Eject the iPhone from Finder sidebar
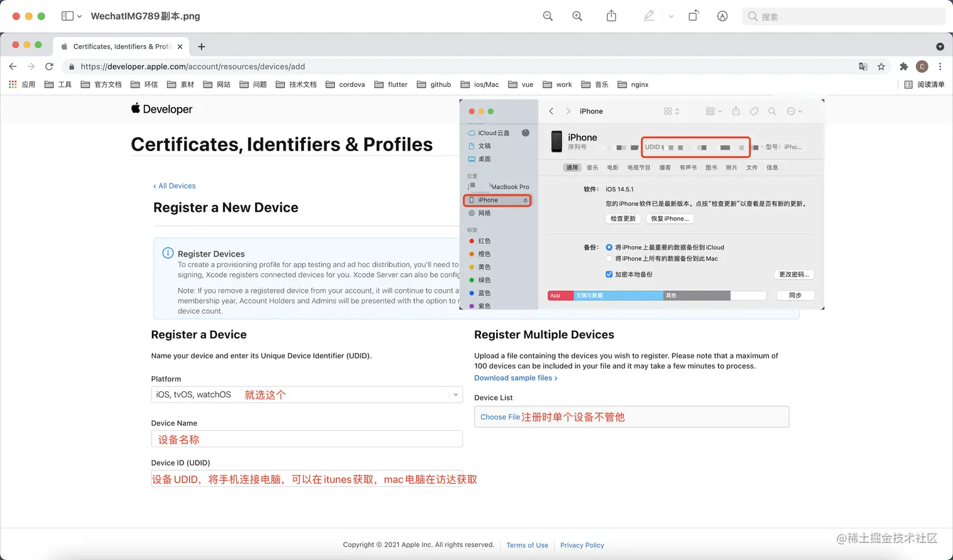Image resolution: width=953 pixels, height=560 pixels. [526, 200]
